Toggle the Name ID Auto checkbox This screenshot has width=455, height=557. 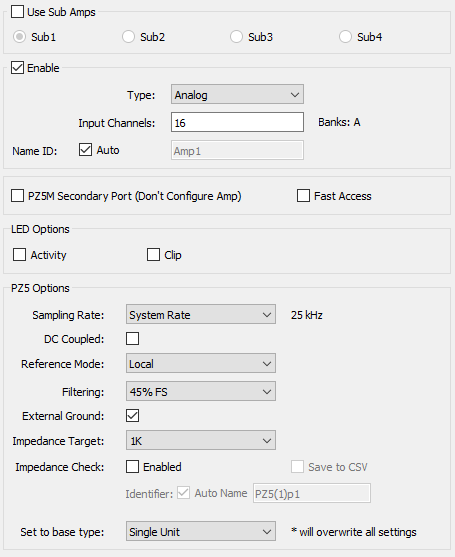[x=85, y=150]
